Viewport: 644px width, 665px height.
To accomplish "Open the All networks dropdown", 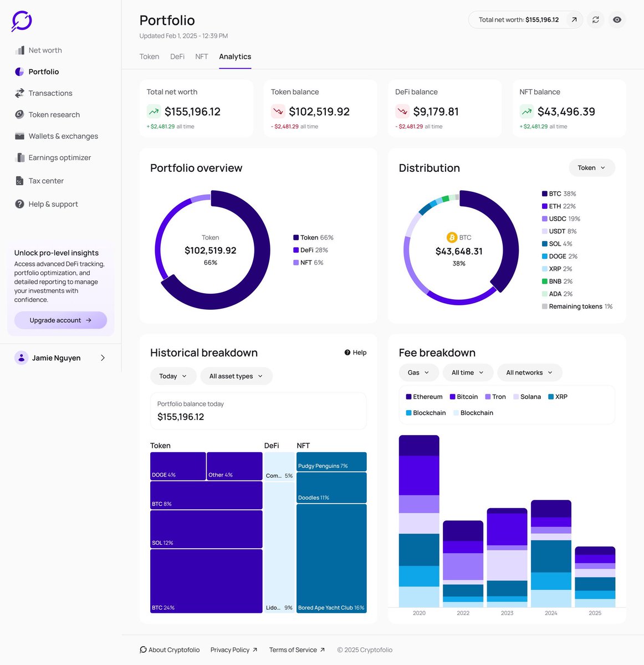I will pos(530,373).
